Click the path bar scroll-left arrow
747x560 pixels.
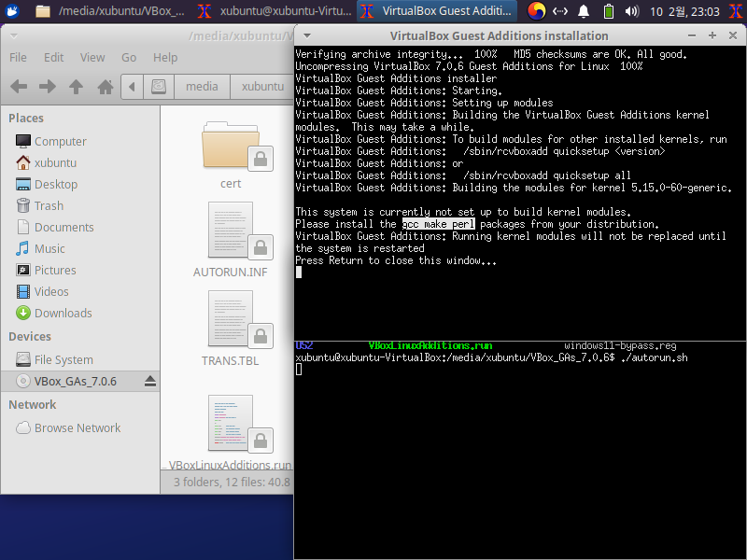pos(132,87)
